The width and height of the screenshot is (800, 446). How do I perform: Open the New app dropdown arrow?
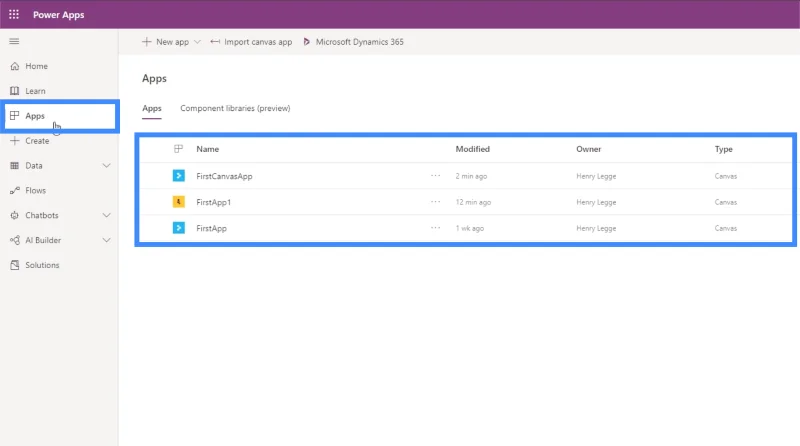[x=197, y=42]
